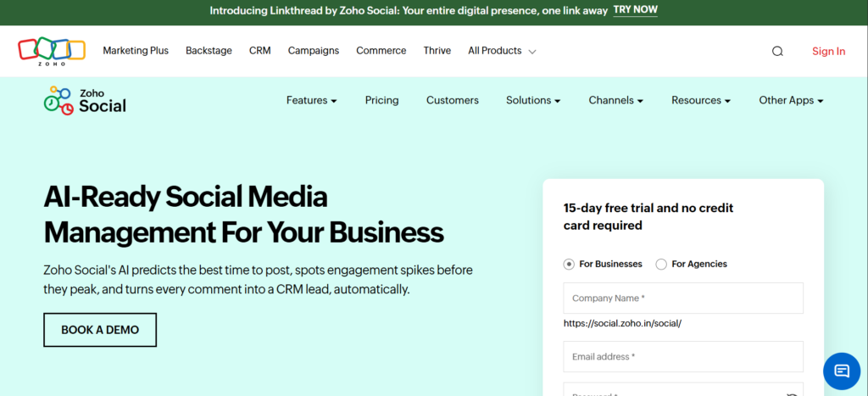Focus the Email address field
Image resolution: width=868 pixels, height=396 pixels.
pyautogui.click(x=683, y=357)
